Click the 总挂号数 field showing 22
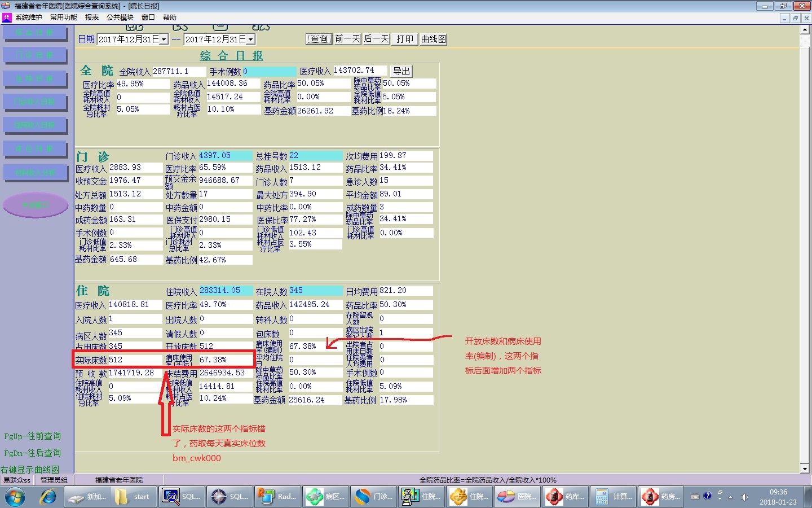 (x=316, y=156)
